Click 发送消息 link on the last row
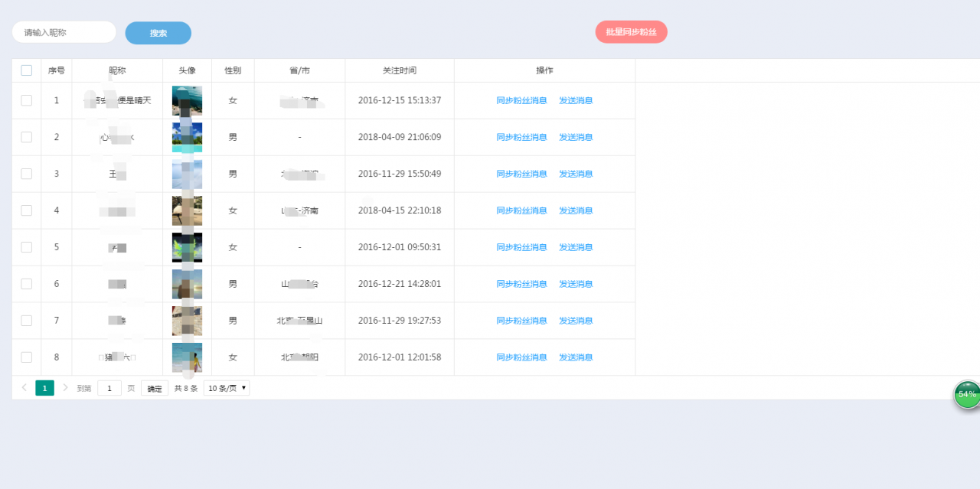This screenshot has width=980, height=489. click(x=576, y=357)
